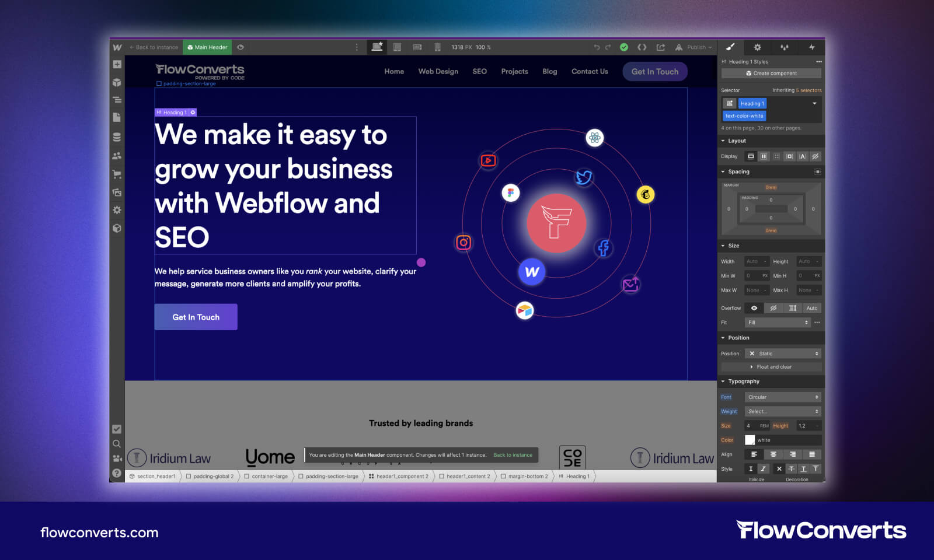Toggle Overflow to hidden
Image resolution: width=934 pixels, height=560 pixels.
[773, 308]
